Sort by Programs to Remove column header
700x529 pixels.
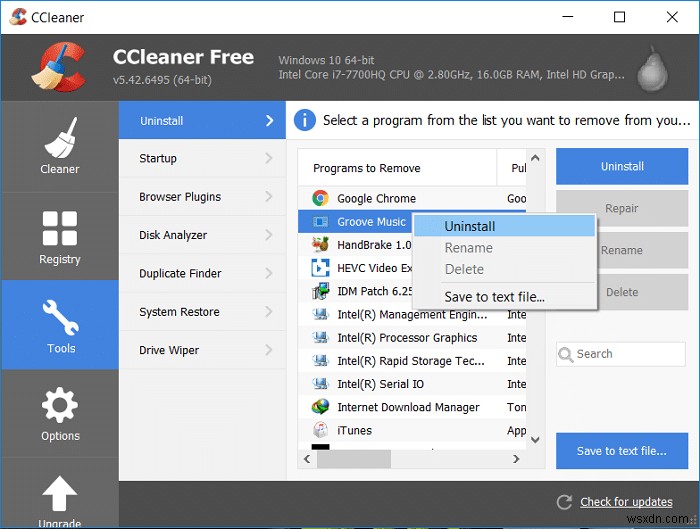tap(397, 168)
